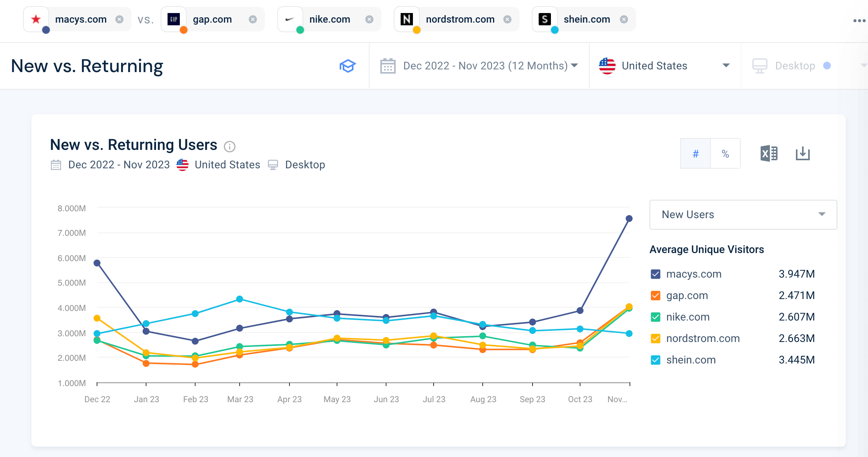
Task: Click the macys.com star logo icon
Action: click(x=36, y=19)
